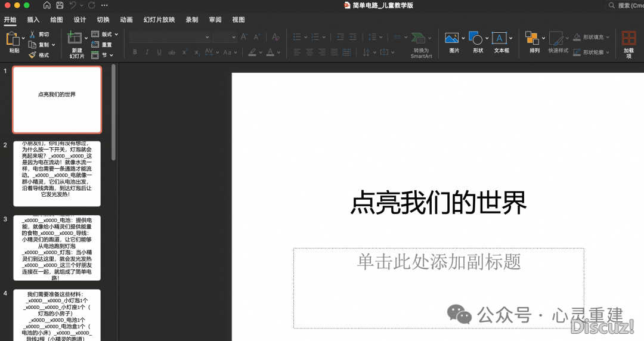Click the 排列 arrange icon
Viewport: 644px width, 341px height.
(532, 38)
